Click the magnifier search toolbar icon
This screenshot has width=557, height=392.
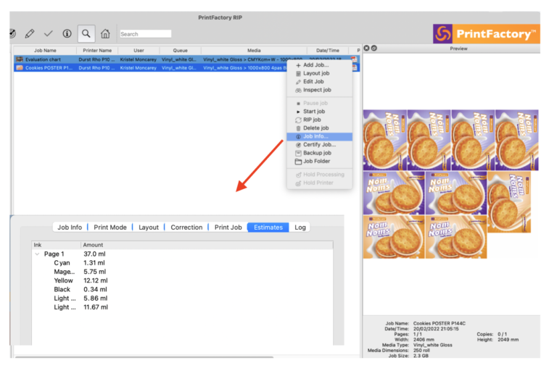click(86, 34)
